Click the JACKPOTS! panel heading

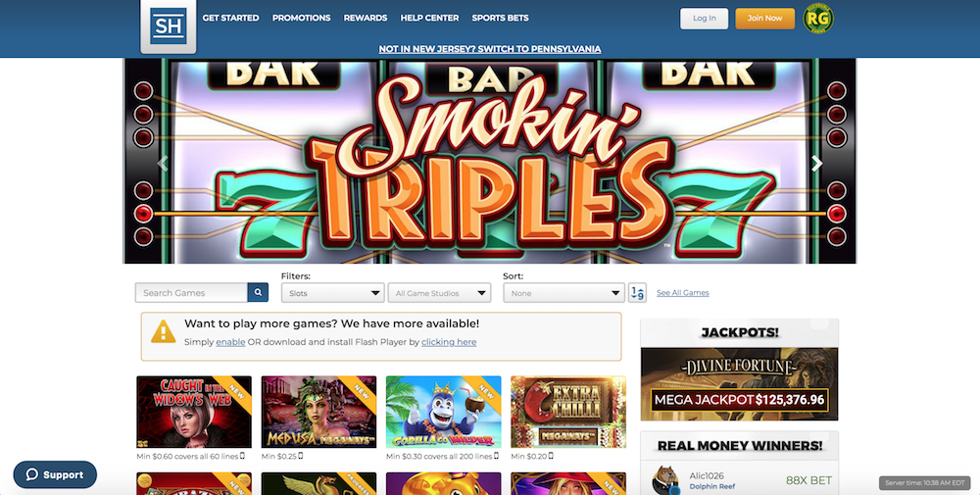(739, 332)
